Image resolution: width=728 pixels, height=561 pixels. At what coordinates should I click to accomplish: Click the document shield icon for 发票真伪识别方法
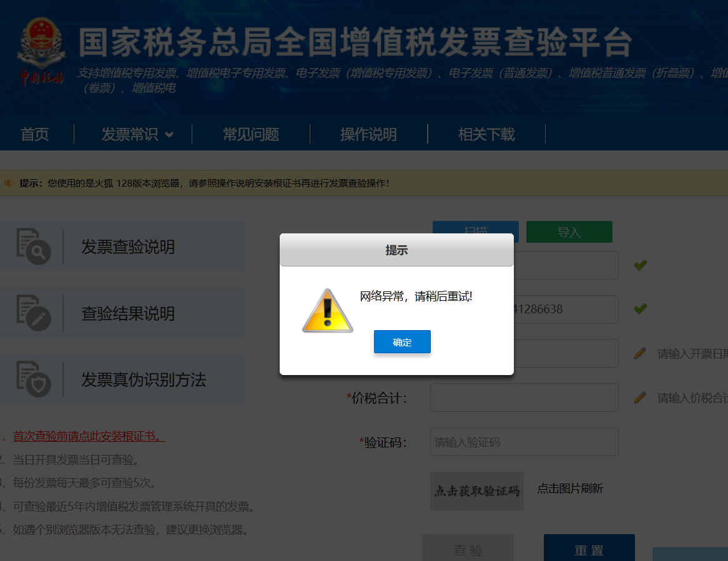34,379
